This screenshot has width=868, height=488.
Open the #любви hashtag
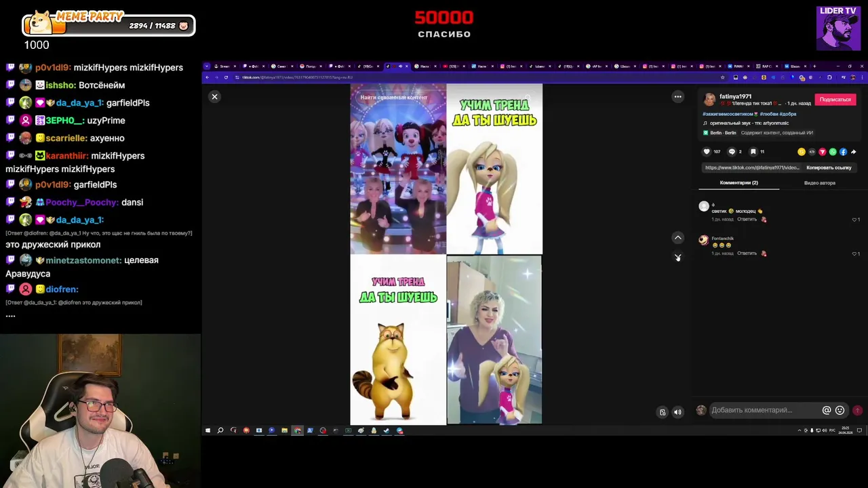point(769,114)
